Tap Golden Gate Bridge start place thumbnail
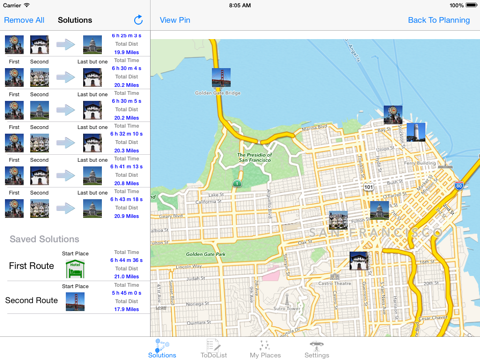This screenshot has height=360, width=480. [75, 302]
